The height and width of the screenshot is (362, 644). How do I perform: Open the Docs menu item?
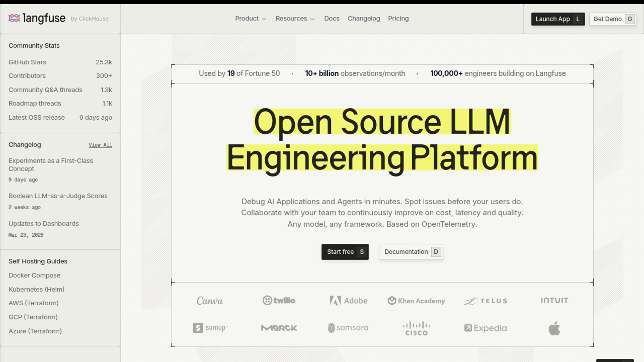(331, 18)
